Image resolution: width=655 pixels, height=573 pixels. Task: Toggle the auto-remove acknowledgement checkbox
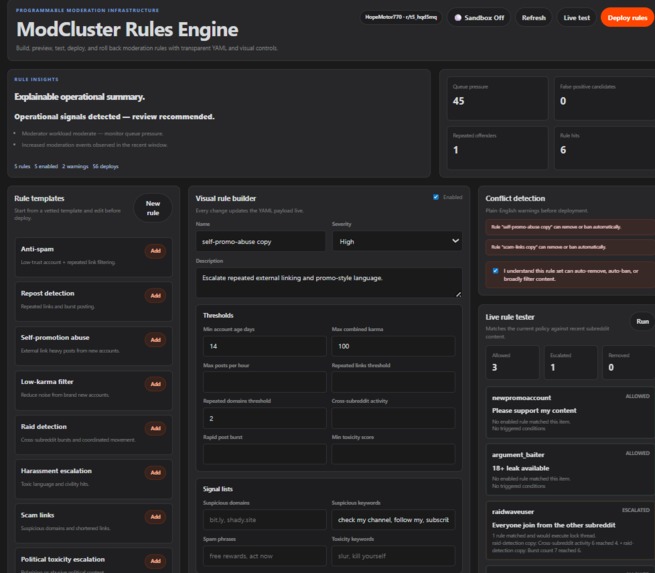click(495, 271)
